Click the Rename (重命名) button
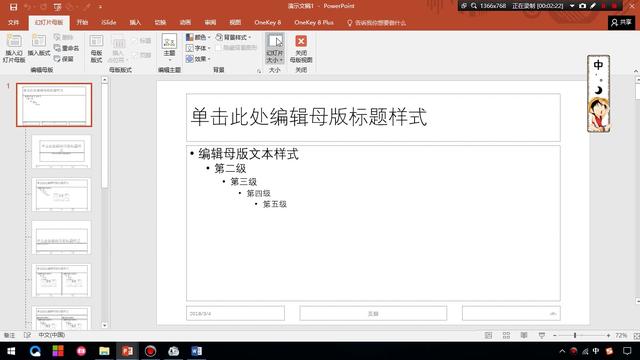The width and height of the screenshot is (640, 360). click(x=67, y=48)
